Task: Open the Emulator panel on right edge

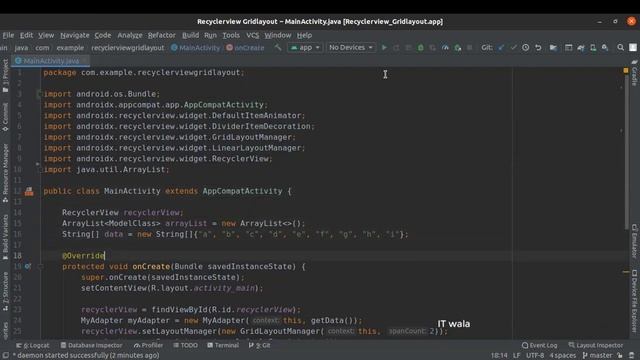Action: coord(635,241)
